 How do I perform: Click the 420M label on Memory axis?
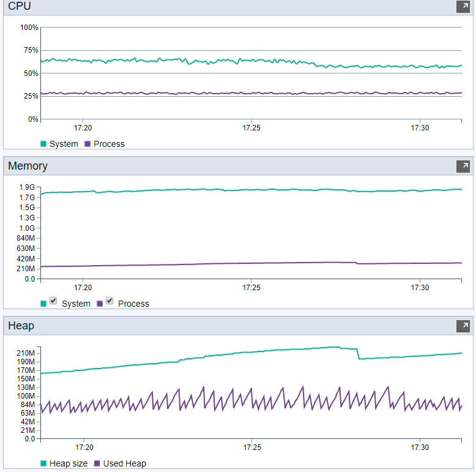tap(26, 259)
